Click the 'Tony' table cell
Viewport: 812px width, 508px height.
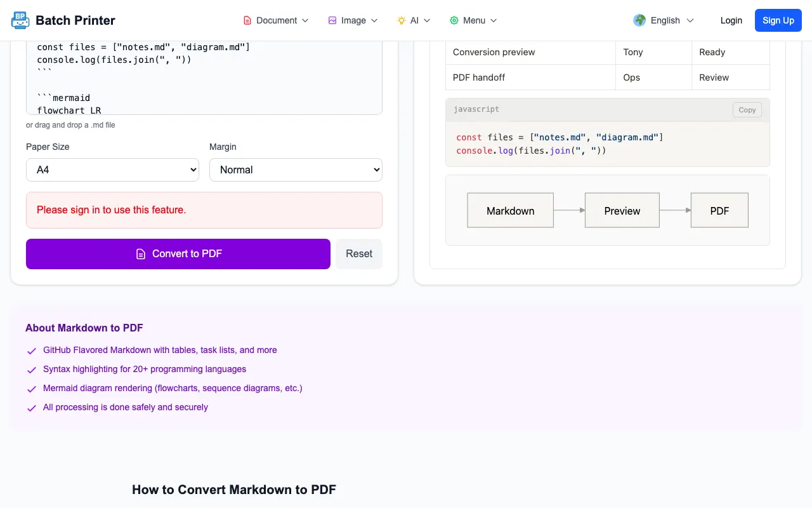click(653, 52)
